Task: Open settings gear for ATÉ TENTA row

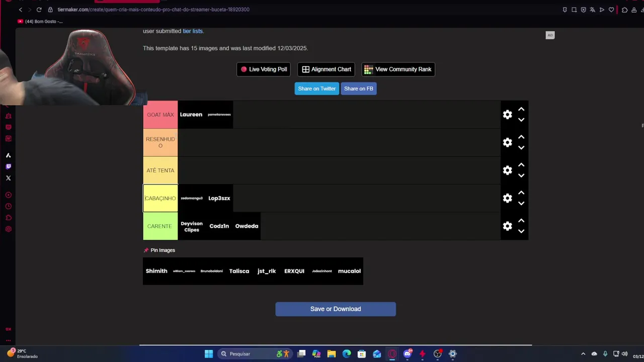Action: [507, 170]
